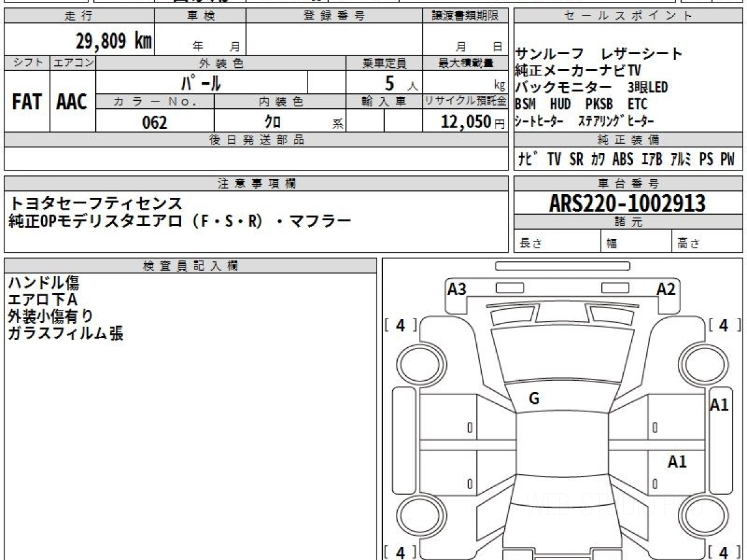Image resolution: width=747 pixels, height=560 pixels.
Task: Select the ガラスフィルム張 inspector note
Action: point(65,334)
